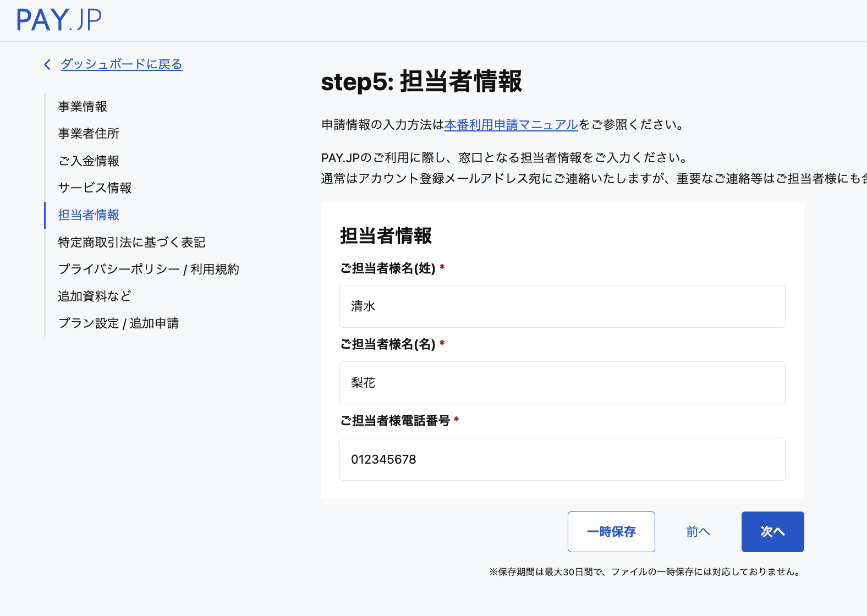Open the 本番利用申請マニュアル link
This screenshot has height=616, width=867.
coord(511,125)
